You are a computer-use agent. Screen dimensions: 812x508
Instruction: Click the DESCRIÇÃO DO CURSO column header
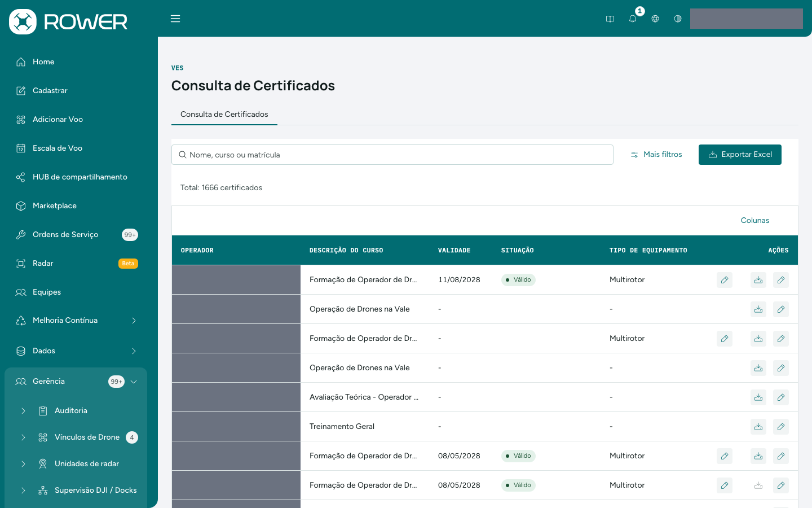[346, 250]
